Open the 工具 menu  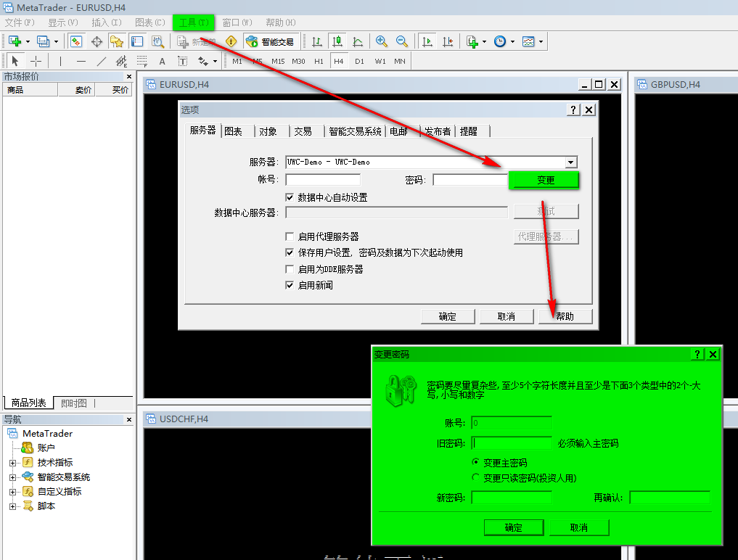pos(193,22)
